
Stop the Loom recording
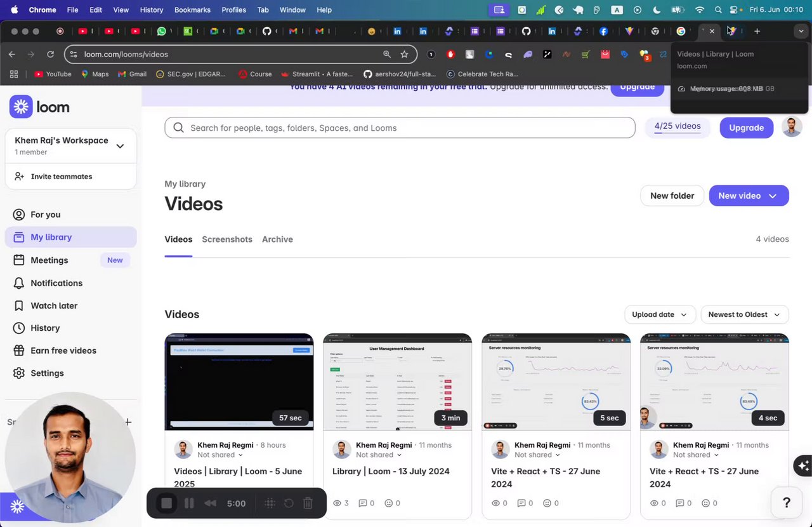166,504
